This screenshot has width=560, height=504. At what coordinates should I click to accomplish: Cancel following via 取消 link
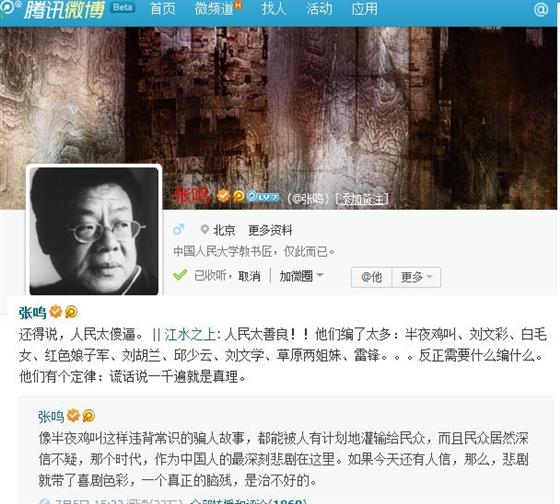click(x=249, y=276)
